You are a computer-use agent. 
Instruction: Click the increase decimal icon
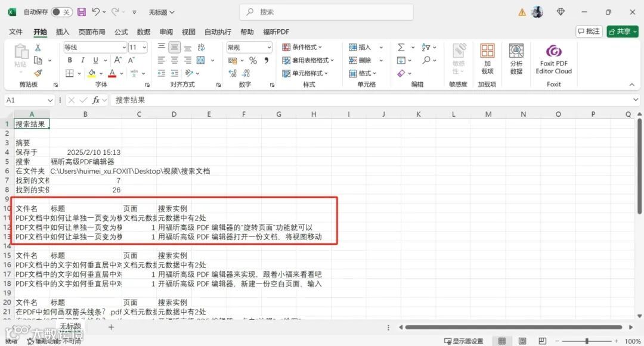pyautogui.click(x=233, y=73)
